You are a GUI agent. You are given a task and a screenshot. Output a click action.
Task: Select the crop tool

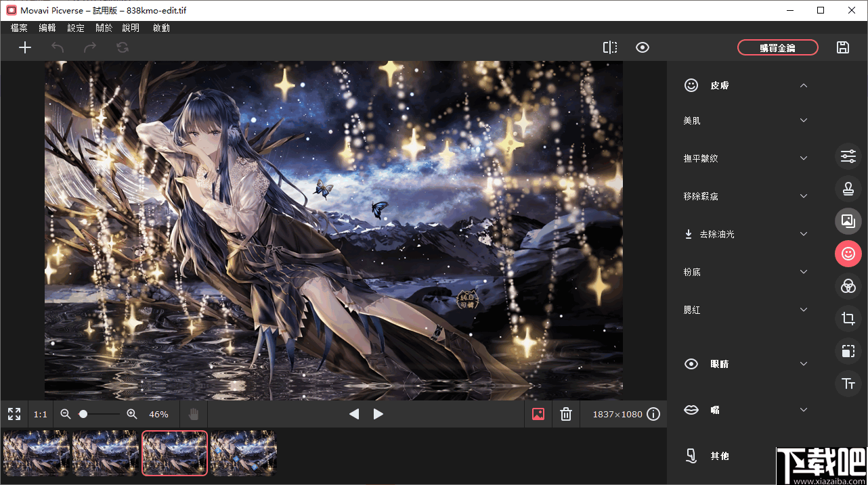(848, 319)
